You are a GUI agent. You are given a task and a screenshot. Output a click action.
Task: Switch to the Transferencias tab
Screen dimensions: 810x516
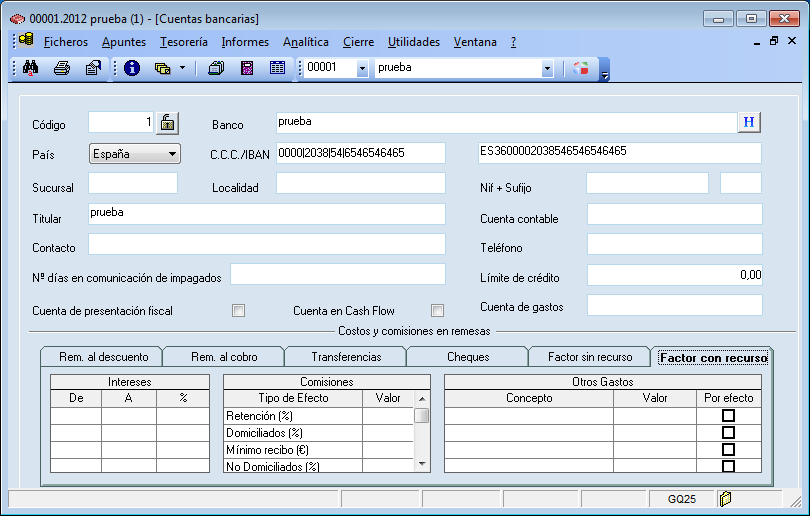345,357
